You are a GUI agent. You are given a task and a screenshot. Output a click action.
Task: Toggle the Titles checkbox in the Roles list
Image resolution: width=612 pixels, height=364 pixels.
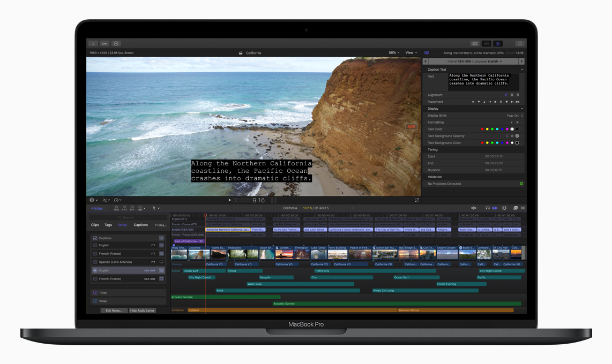(x=95, y=293)
